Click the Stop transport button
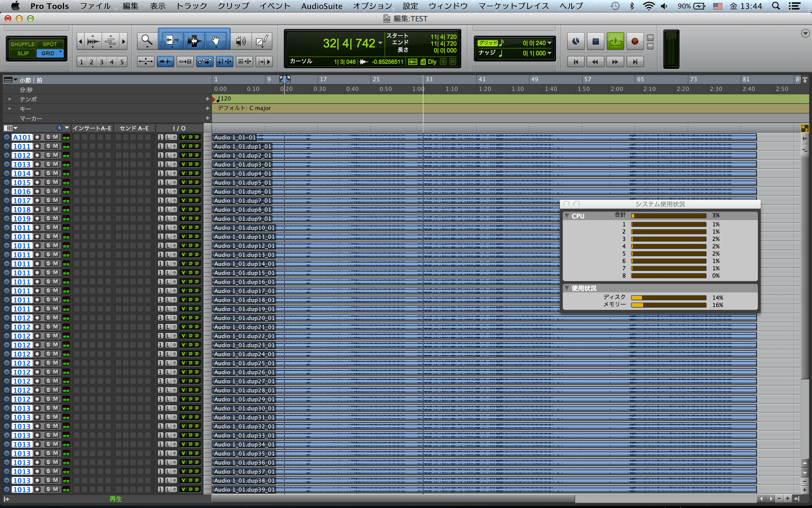Image resolution: width=812 pixels, height=508 pixels. tap(595, 41)
